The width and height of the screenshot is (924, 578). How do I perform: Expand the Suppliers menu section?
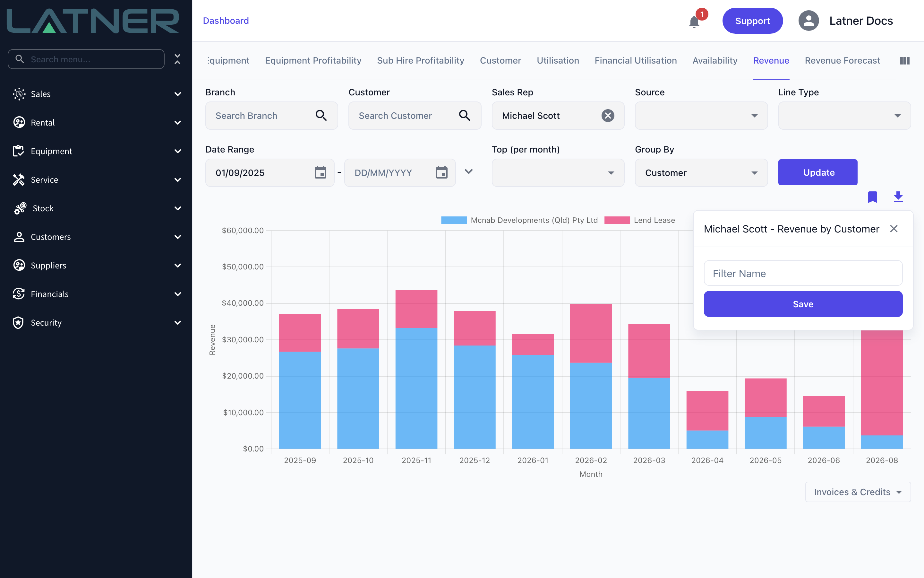[x=177, y=265]
